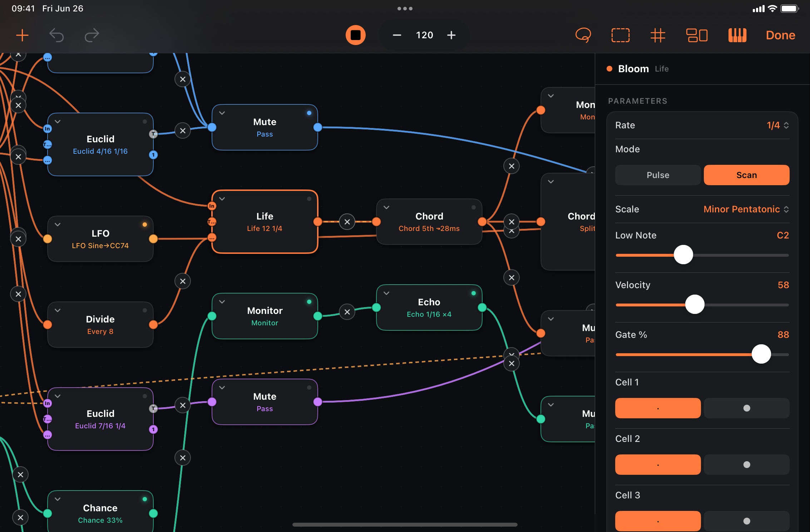Image resolution: width=810 pixels, height=532 pixels.
Task: Tap the Done button
Action: pyautogui.click(x=780, y=35)
